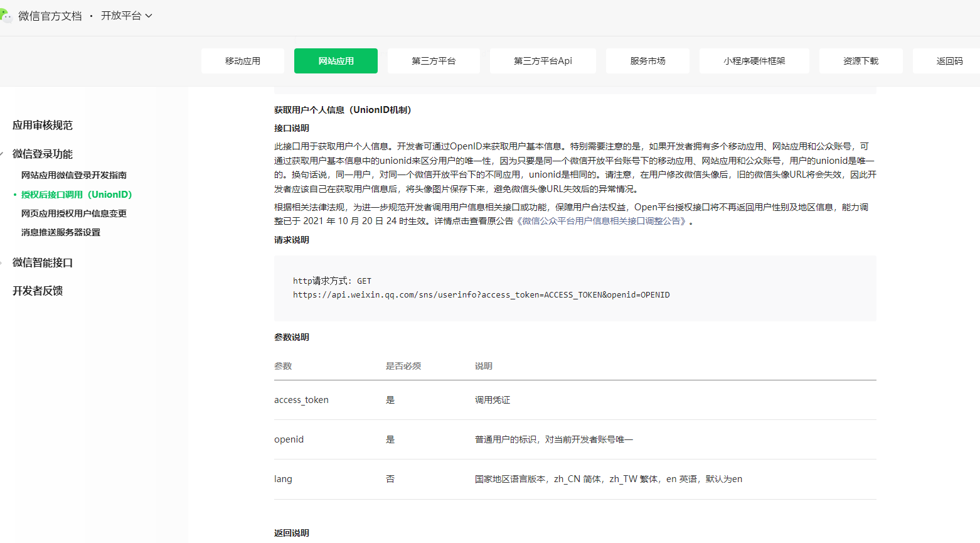
Task: Open 开发者反馈 in the sidebar
Action: point(38,291)
